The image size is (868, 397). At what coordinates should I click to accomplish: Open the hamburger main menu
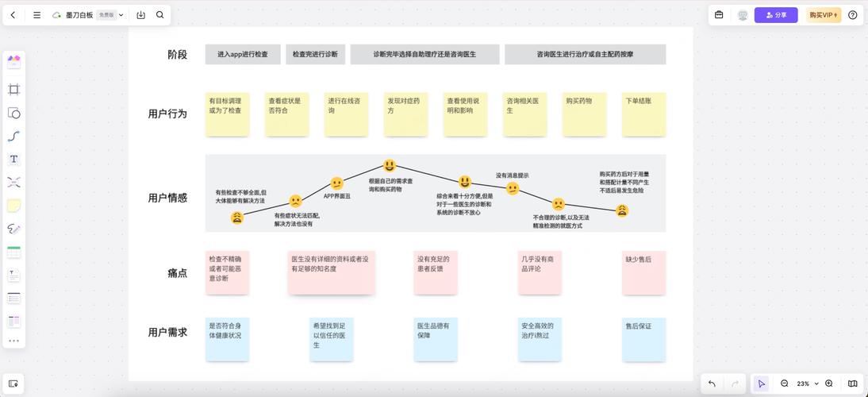37,16
